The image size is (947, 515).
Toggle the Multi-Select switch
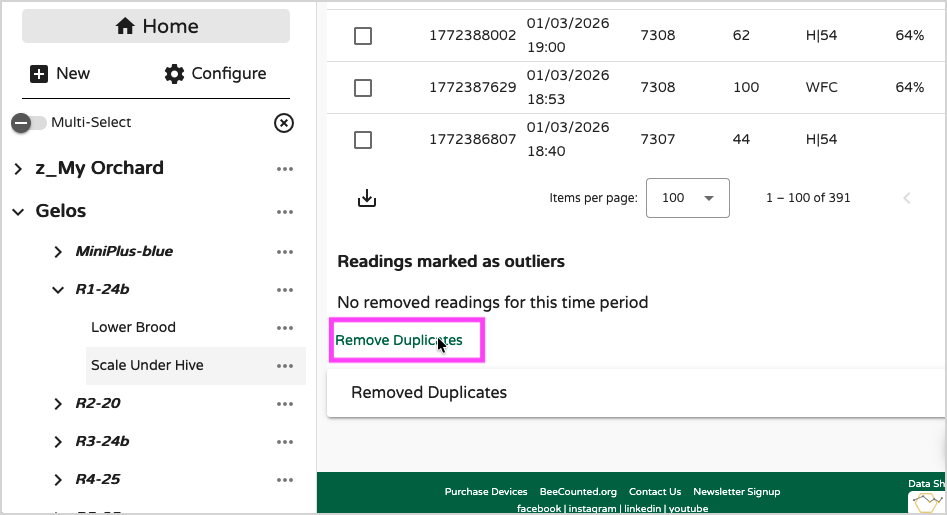29,123
